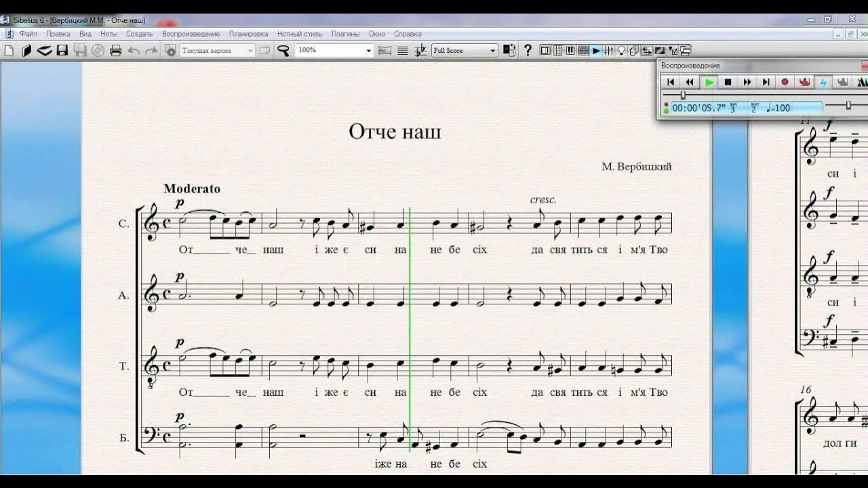Open the Ноты menu
Viewport: 868px width, 488px height.
click(x=108, y=34)
